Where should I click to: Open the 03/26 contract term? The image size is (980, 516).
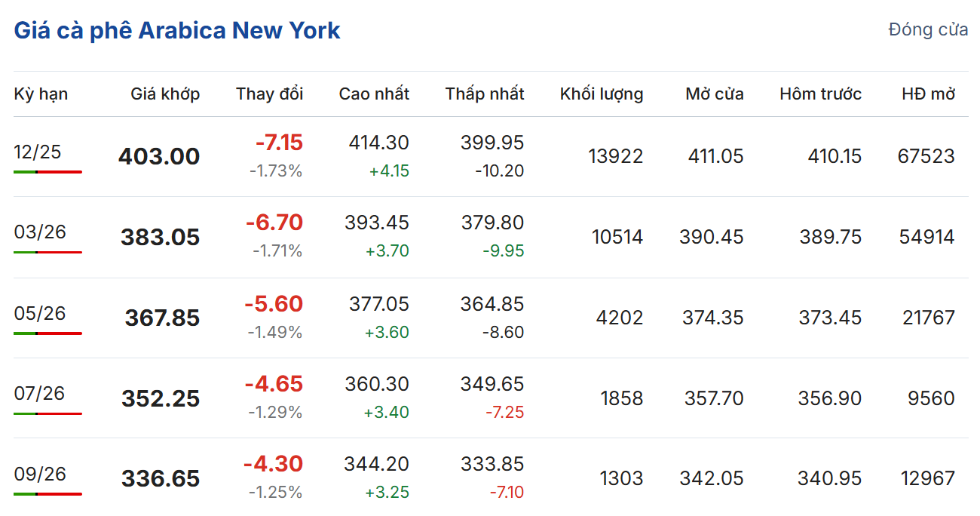coord(40,232)
